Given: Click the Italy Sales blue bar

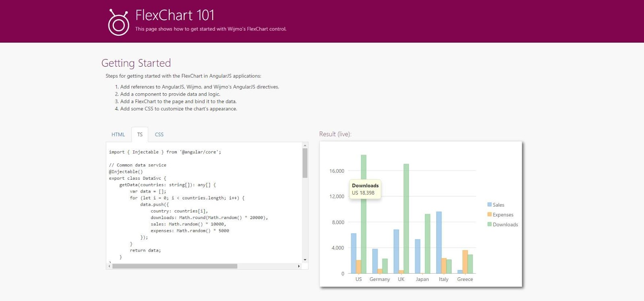Looking at the screenshot, I should (439, 243).
